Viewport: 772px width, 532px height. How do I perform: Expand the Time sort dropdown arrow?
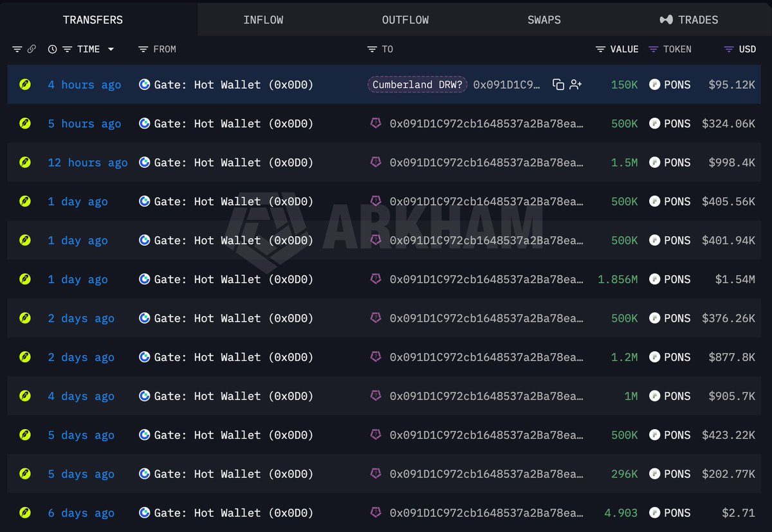111,49
